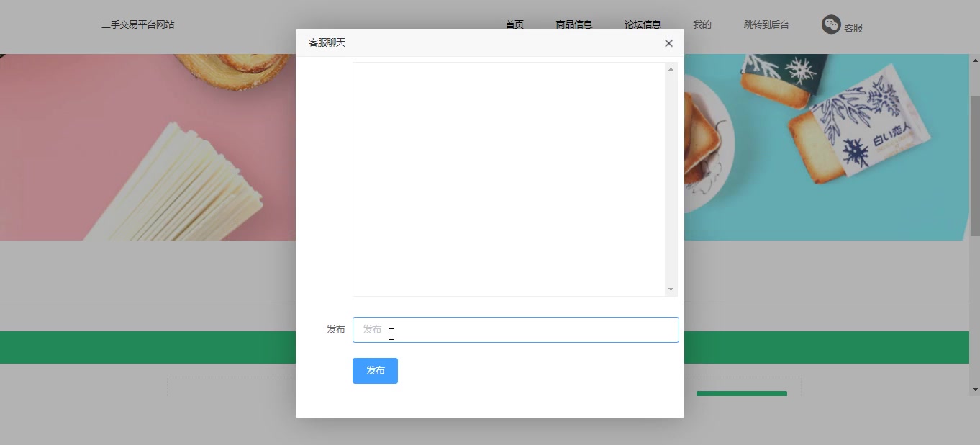Dismiss the 客服聊天 dialog with the X

click(668, 43)
